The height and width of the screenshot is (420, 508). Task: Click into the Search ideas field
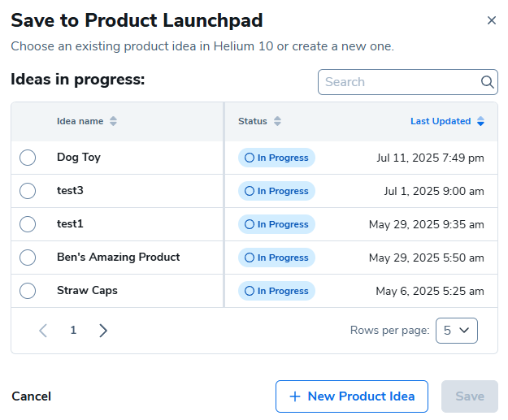398,82
